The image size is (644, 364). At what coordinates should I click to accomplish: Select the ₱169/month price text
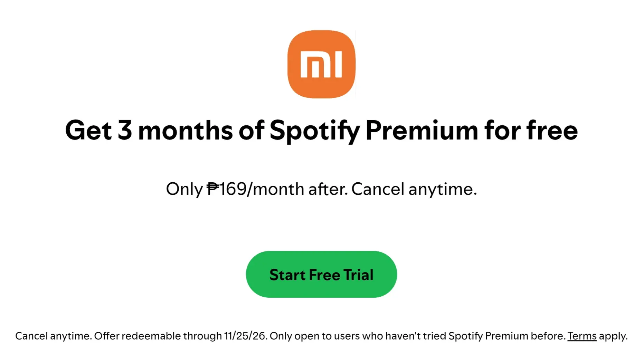pos(255,189)
